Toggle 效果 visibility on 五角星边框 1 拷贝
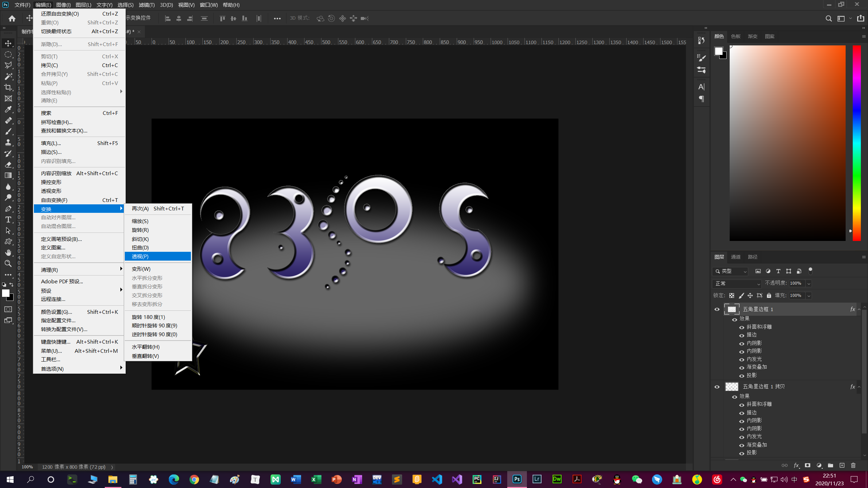Viewport: 868px width, 488px height. pyautogui.click(x=734, y=396)
